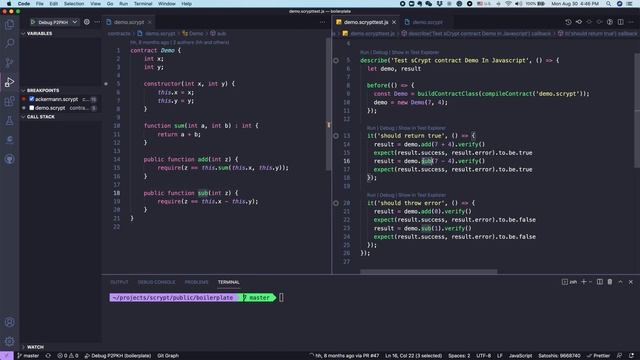Click the sync changes icon in status bar
This screenshot has width=640, height=360.
pos(48,356)
